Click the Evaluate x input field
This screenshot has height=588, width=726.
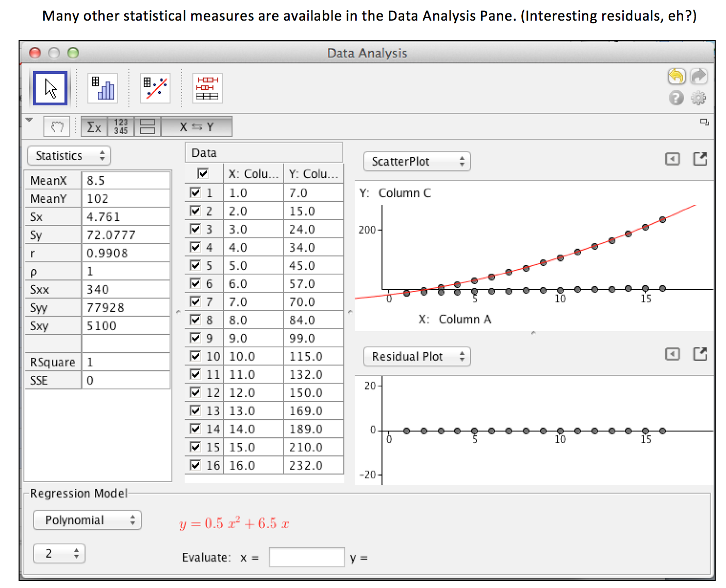(x=306, y=558)
